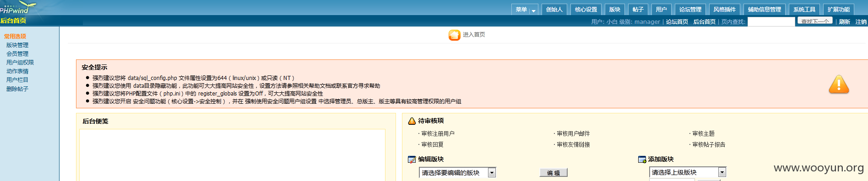Open 会员管理 in the sidebar

point(17,54)
